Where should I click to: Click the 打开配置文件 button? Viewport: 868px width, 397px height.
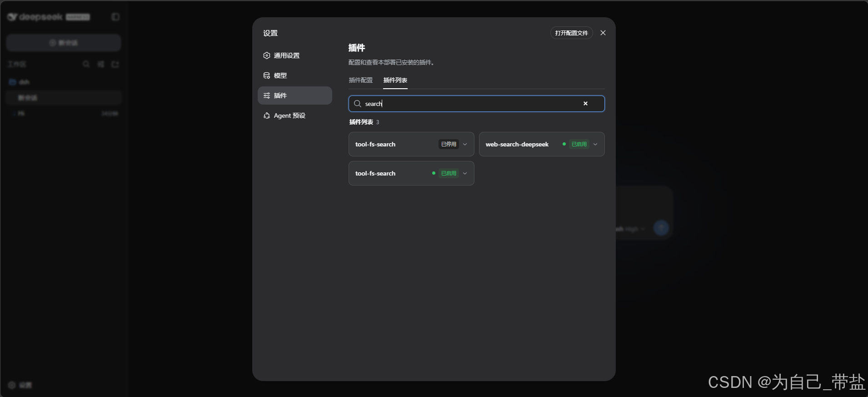(x=571, y=33)
